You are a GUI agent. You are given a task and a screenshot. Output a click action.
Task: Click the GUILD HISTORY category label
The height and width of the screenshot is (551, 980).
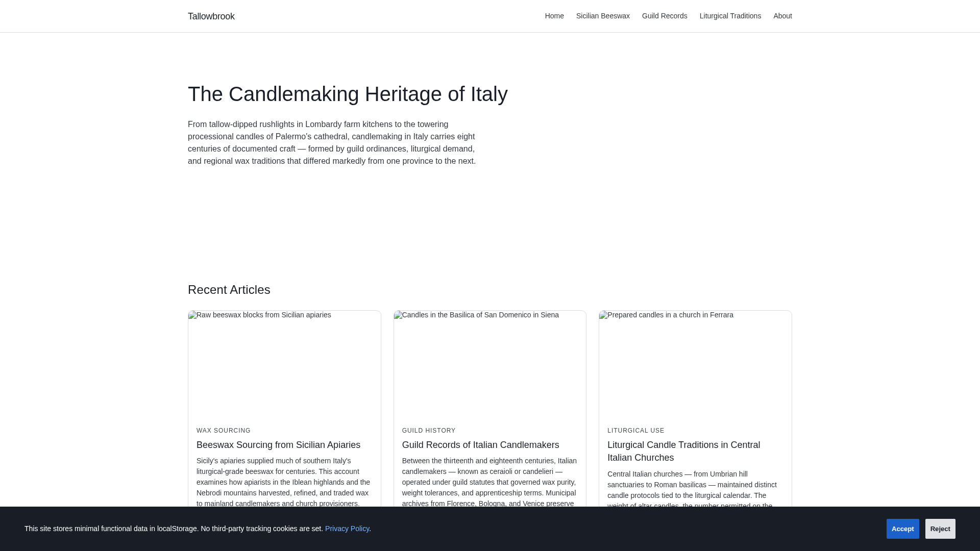429,431
